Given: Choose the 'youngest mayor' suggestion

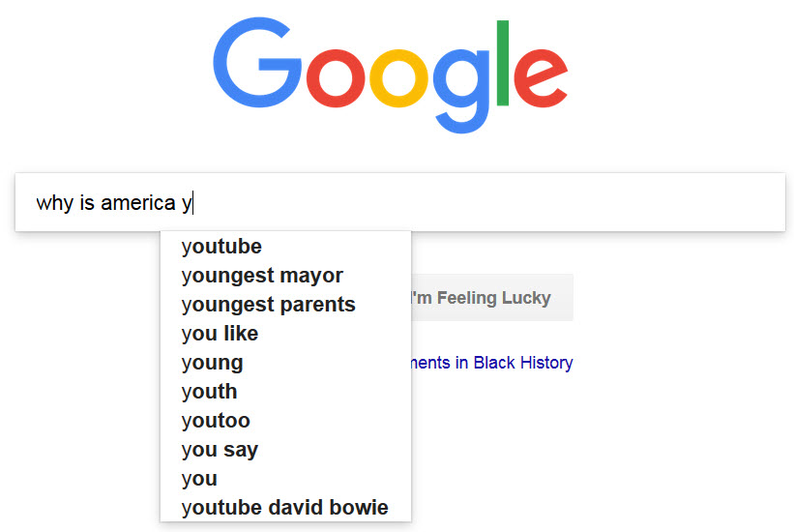Looking at the screenshot, I should click(x=285, y=275).
